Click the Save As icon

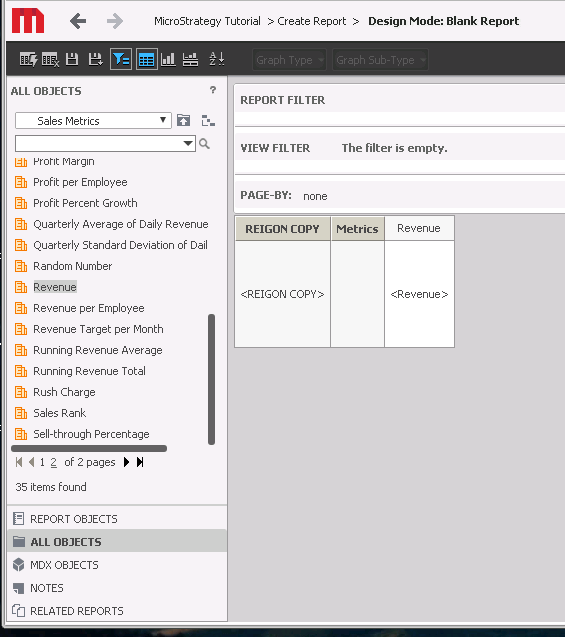95,60
